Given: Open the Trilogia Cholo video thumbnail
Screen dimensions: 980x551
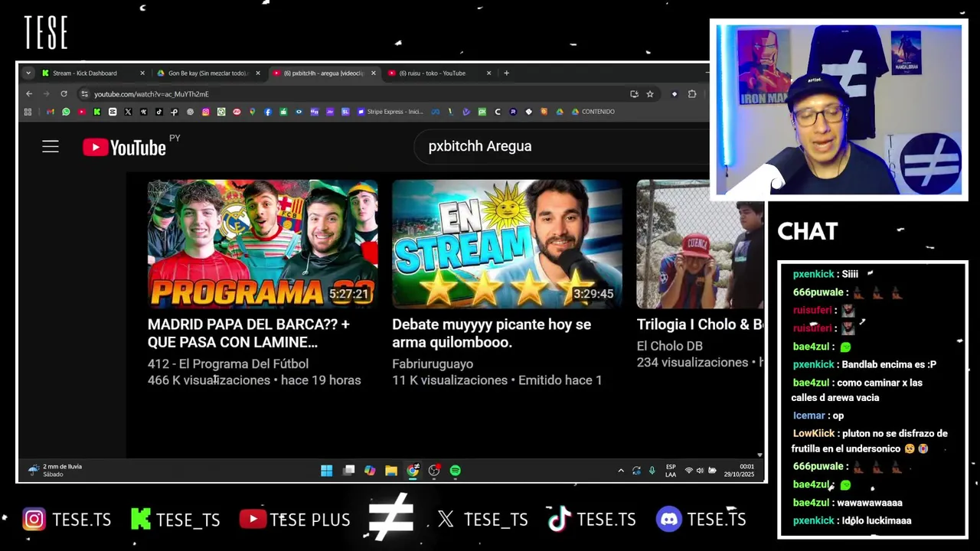Looking at the screenshot, I should [700, 244].
